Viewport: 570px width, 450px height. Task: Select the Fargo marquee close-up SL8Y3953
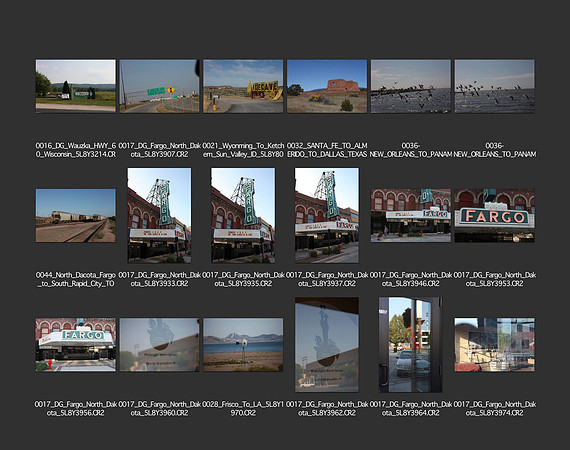pos(494,216)
